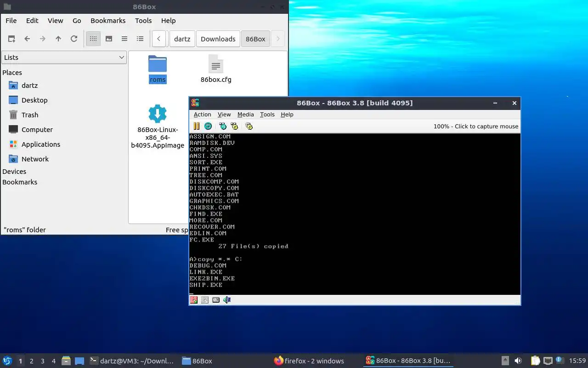Create a new tab in file manager

[11, 39]
